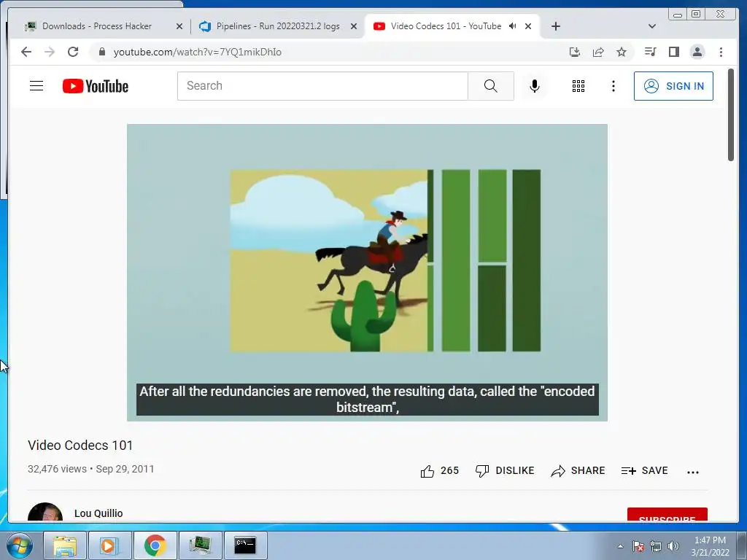
Task: Open Command Prompt from the taskbar
Action: [245, 545]
